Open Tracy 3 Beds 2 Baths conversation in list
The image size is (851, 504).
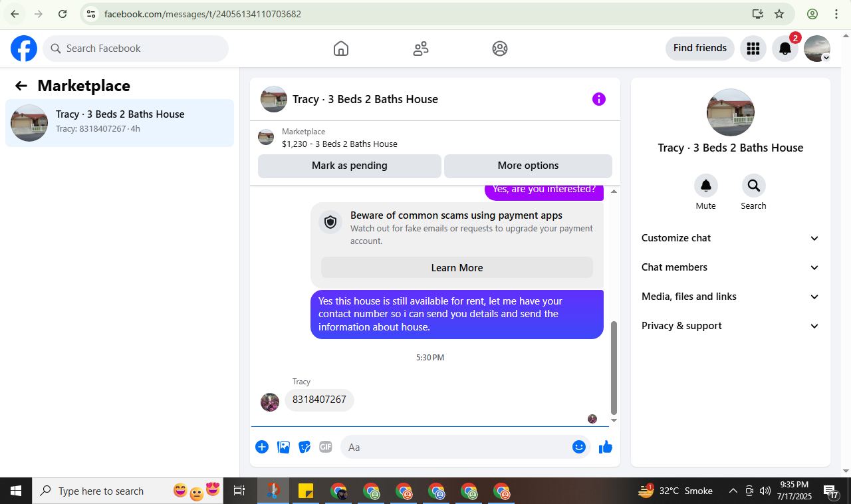pos(120,123)
